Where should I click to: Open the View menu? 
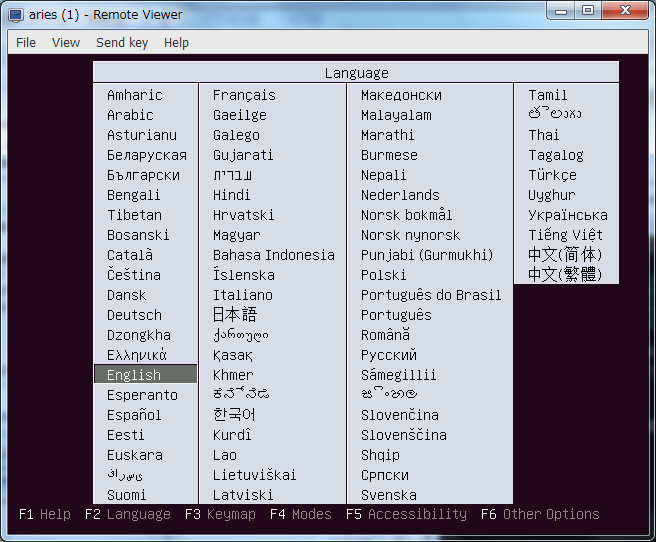pyautogui.click(x=66, y=43)
